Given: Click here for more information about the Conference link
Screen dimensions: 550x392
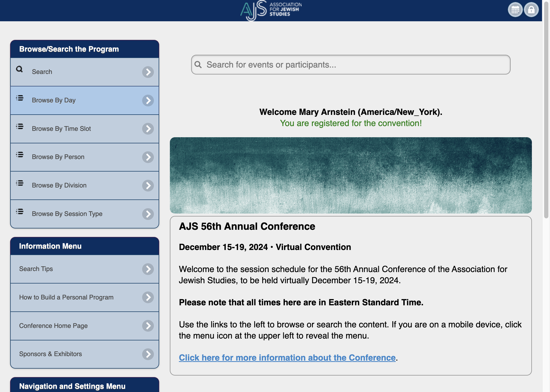Looking at the screenshot, I should click(x=287, y=358).
